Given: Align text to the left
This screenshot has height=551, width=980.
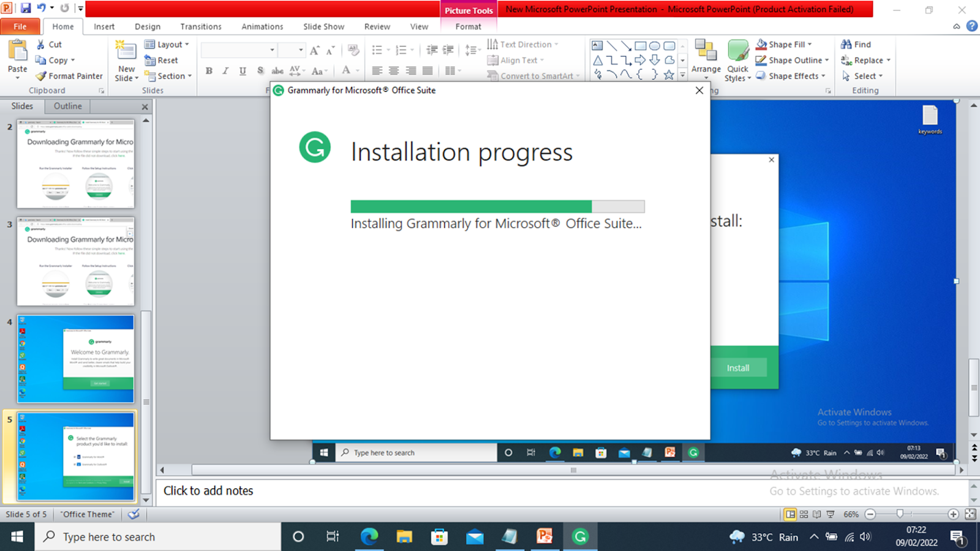Looking at the screenshot, I should tap(377, 70).
